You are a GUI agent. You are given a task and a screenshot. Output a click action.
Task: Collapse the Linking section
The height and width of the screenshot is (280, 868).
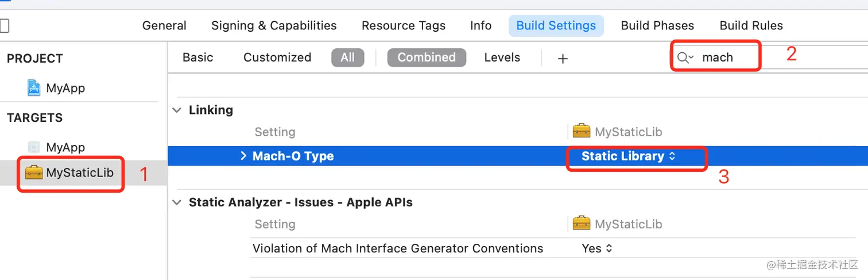coord(177,110)
